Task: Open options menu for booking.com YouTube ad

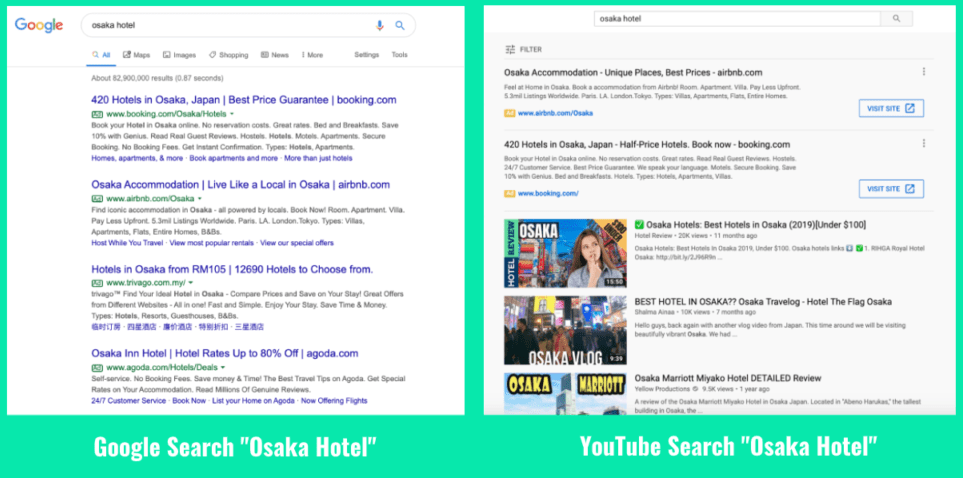Action: click(x=924, y=143)
